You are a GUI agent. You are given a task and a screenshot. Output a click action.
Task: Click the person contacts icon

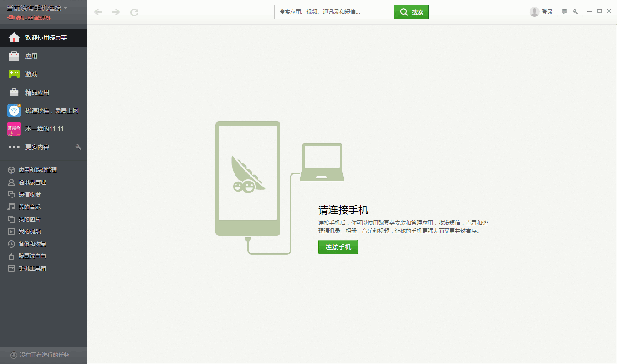[x=11, y=182]
